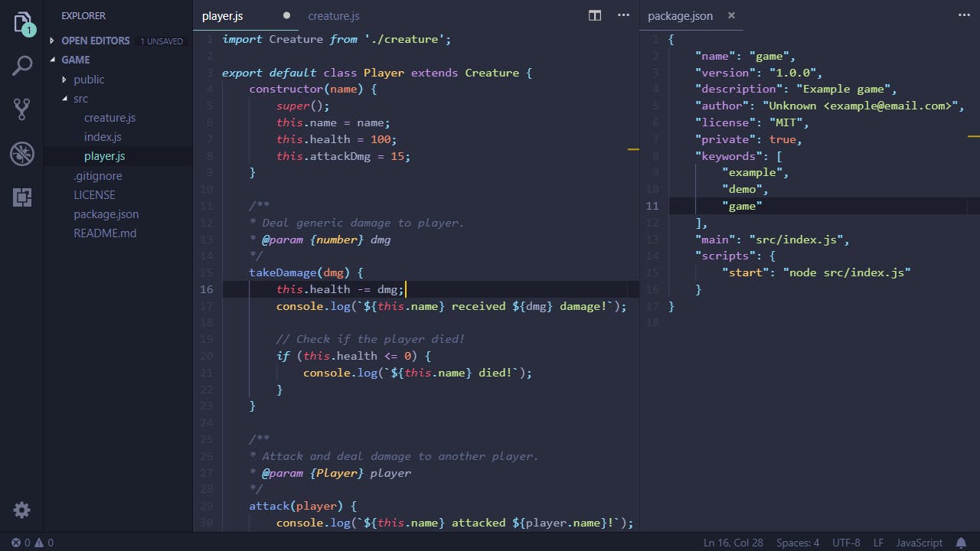Screen dimensions: 980x551
Task: Open the Manage gear menu
Action: click(x=22, y=510)
